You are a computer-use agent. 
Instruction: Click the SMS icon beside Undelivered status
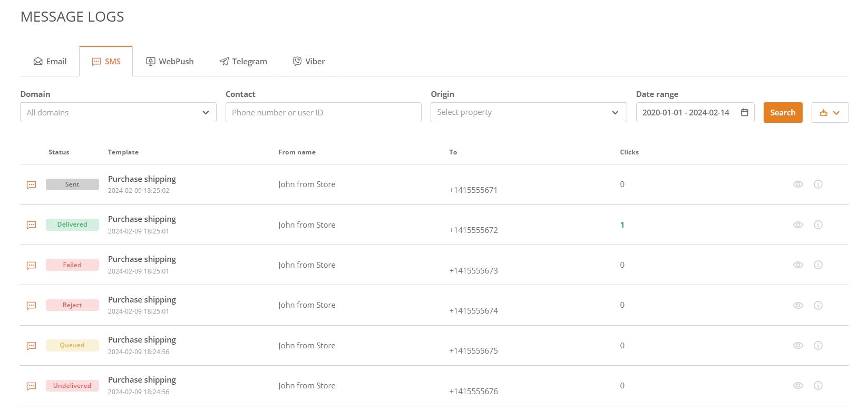[32, 386]
